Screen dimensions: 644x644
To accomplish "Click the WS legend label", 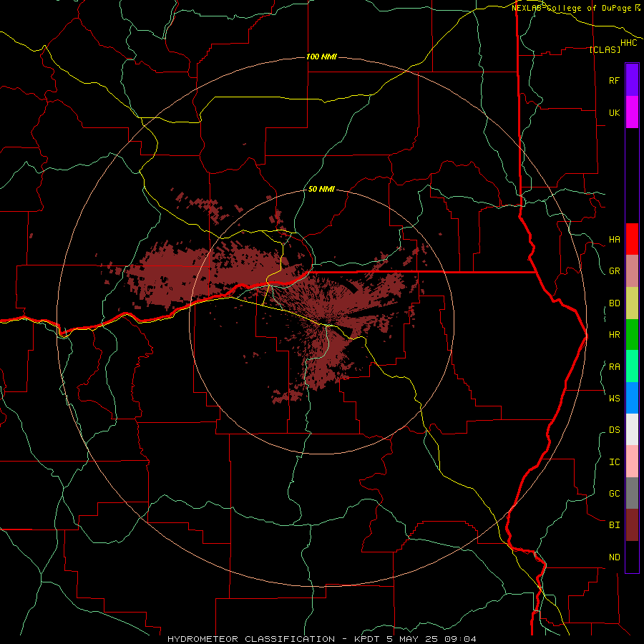I will (614, 399).
